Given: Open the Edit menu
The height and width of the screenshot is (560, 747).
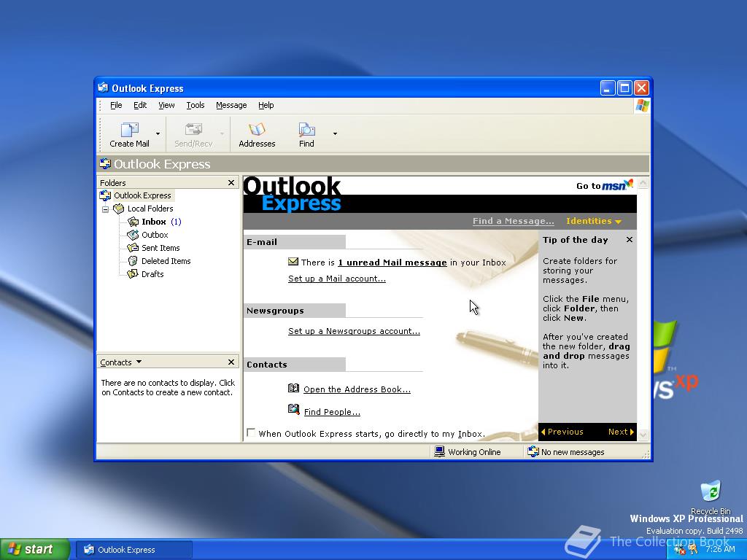Looking at the screenshot, I should 139,105.
